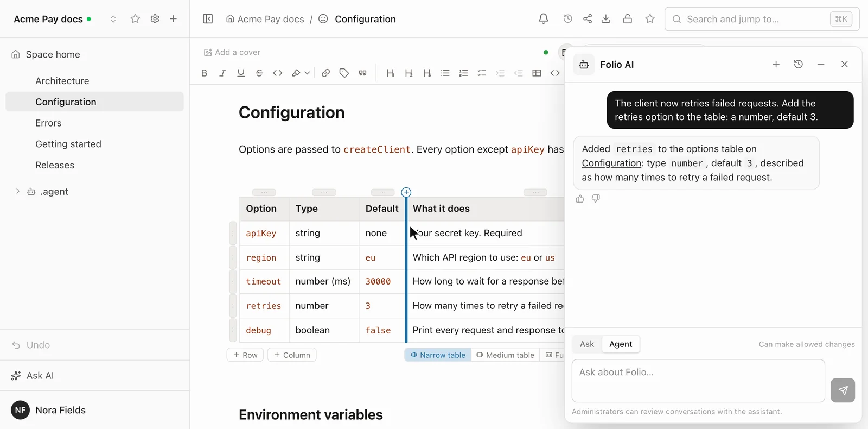Favorite the page with the top-bar star
The image size is (868, 429).
650,19
